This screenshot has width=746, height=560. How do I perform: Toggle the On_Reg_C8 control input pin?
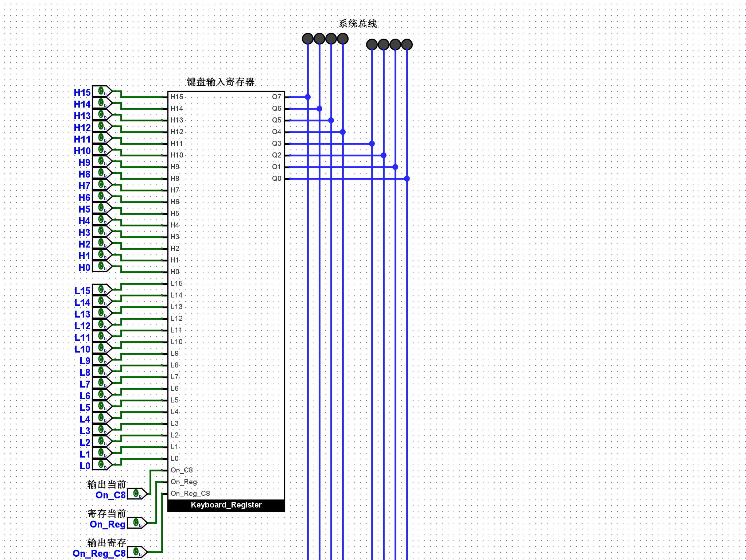tap(137, 552)
